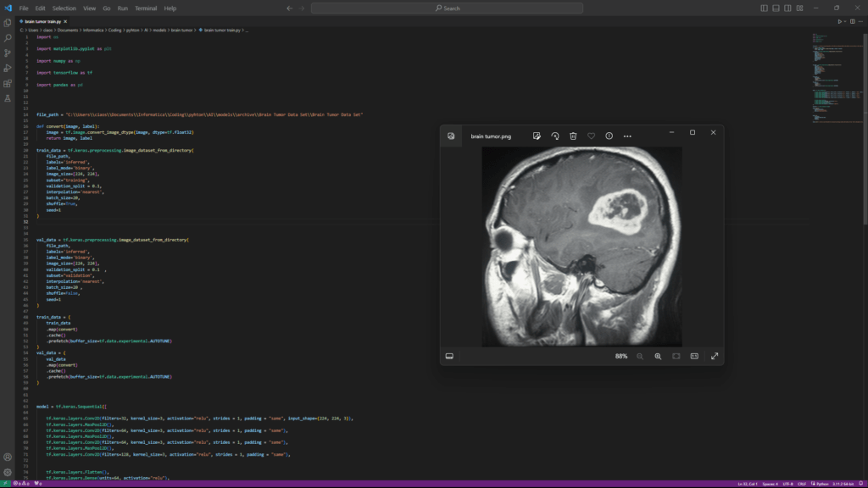This screenshot has width=868, height=488.
Task: Toggle the secondary side bar layout
Action: coord(787,8)
